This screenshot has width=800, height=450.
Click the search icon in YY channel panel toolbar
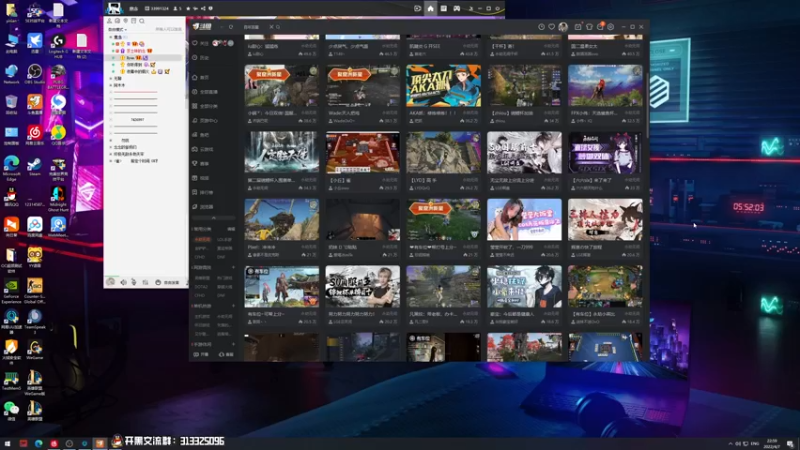click(x=142, y=21)
